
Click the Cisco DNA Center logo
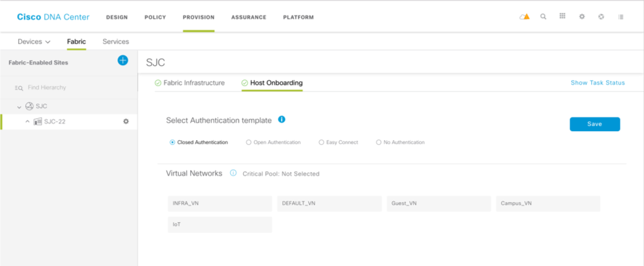pyautogui.click(x=53, y=17)
